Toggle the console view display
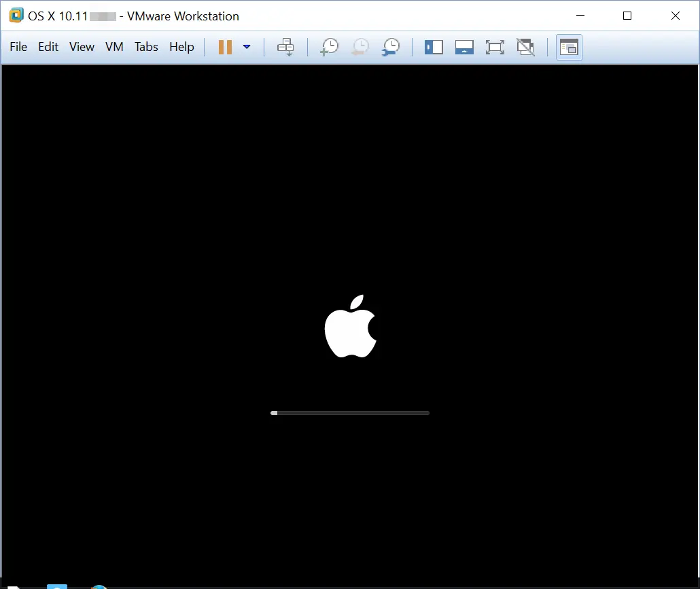This screenshot has width=700, height=589. tap(569, 47)
